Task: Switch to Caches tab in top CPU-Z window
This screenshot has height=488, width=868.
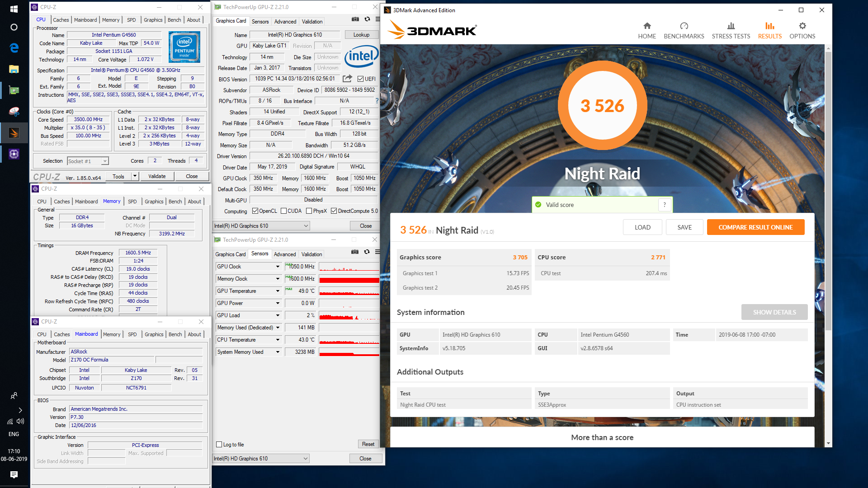Action: (61, 20)
